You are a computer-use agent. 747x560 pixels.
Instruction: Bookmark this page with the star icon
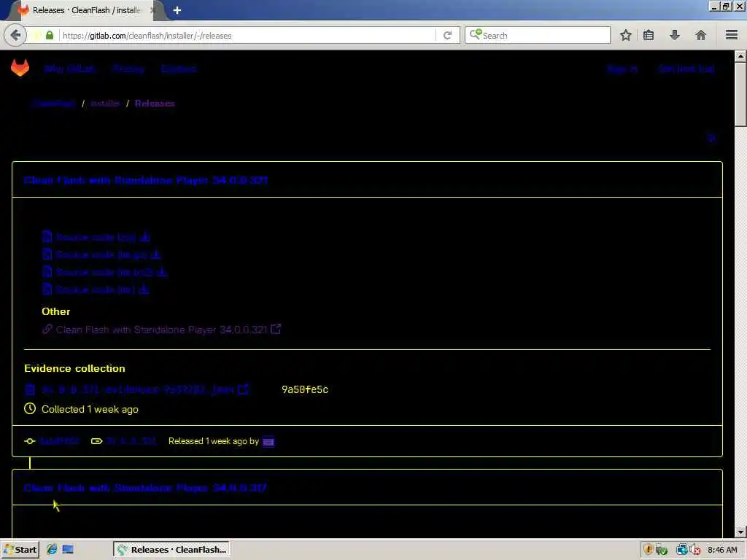pyautogui.click(x=625, y=35)
